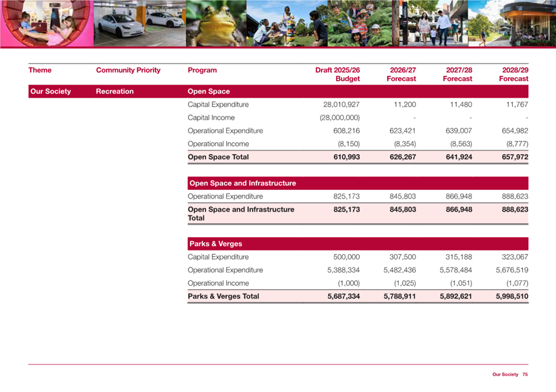
Task: Click the children reading in red pod photo
Action: click(x=47, y=23)
